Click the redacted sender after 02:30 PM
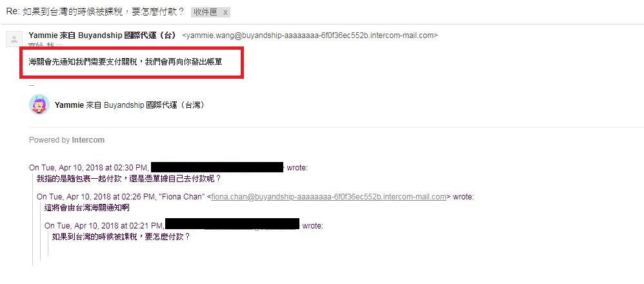 (217, 167)
